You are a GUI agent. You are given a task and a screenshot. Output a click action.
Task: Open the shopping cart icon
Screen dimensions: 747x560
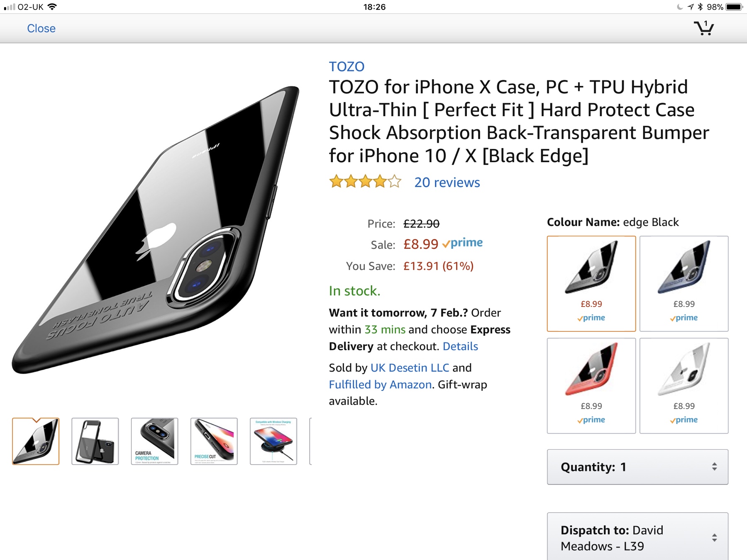(704, 28)
